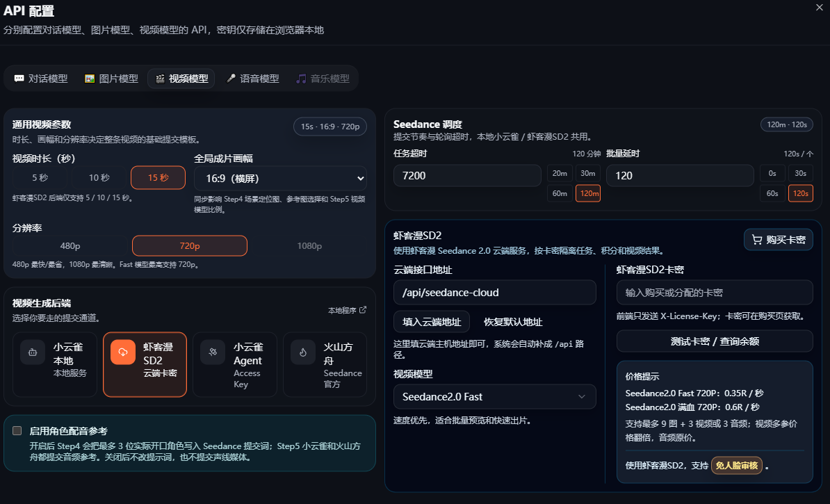Viewport: 830px width, 504px height.
Task: Click the robot icon of 小云雀 本地
Action: 33,352
